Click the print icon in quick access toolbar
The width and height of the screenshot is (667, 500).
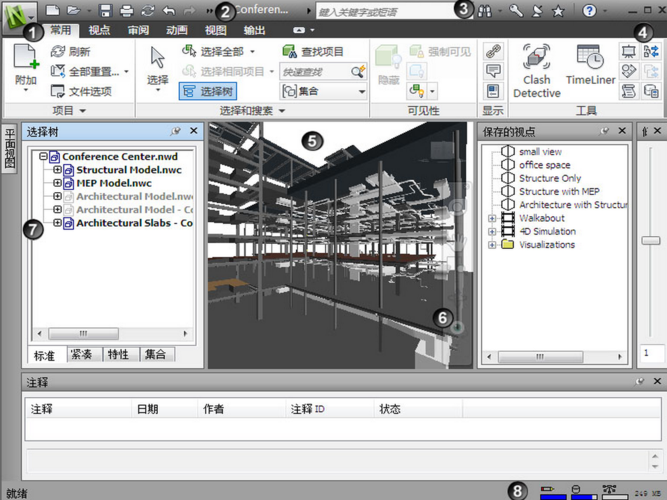[127, 11]
